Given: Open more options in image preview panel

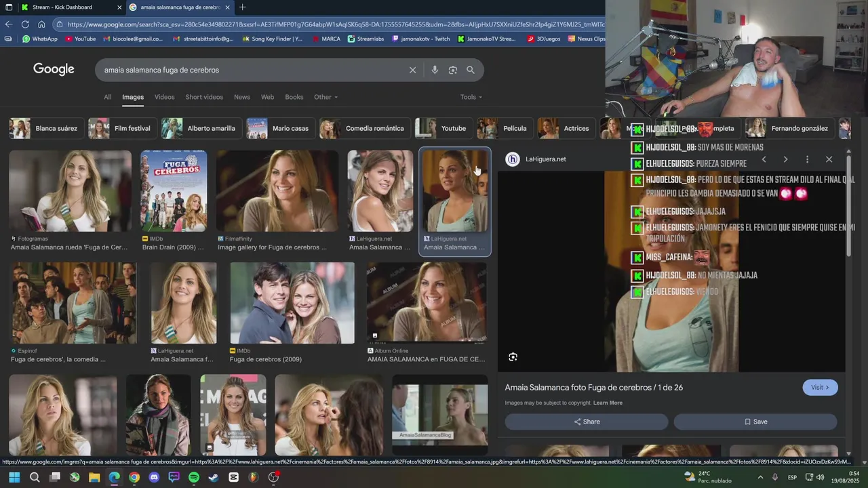Looking at the screenshot, I should [x=807, y=159].
